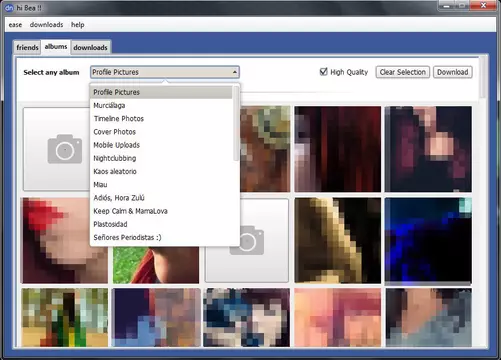Select the navy and light-blue bottom-row thumbnail
This screenshot has width=501, height=360.
click(156, 318)
